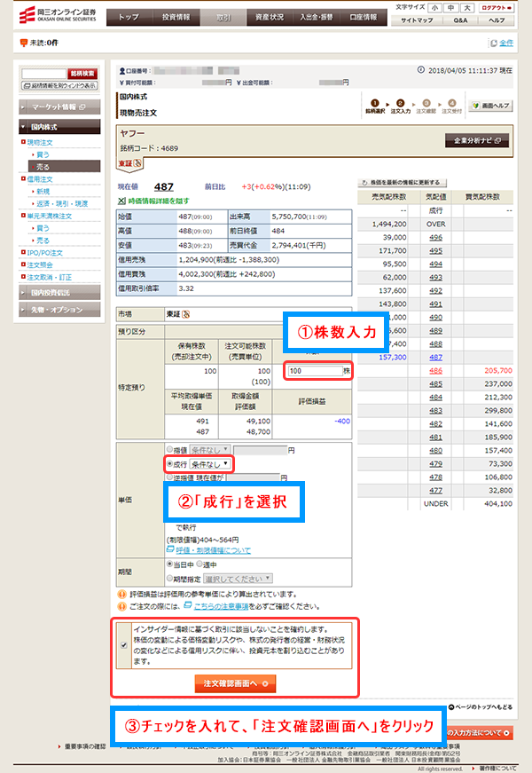Select the 指値 radio button
532x773 pixels.
[x=169, y=450]
